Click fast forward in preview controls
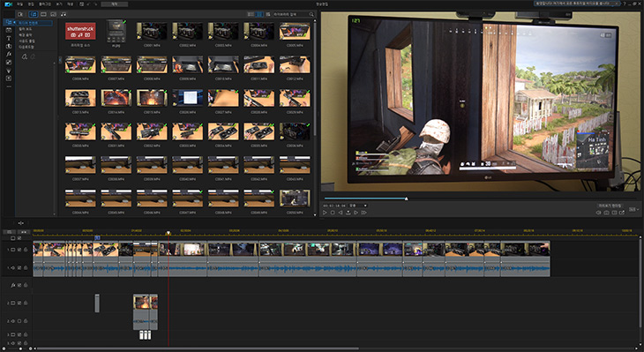This screenshot has width=644, height=352. point(363,213)
